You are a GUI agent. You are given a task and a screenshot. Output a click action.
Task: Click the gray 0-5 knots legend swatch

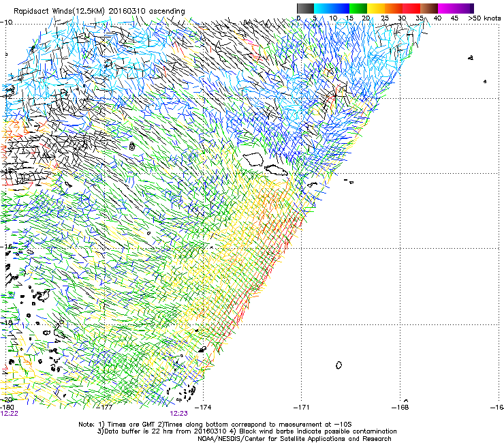305,8
